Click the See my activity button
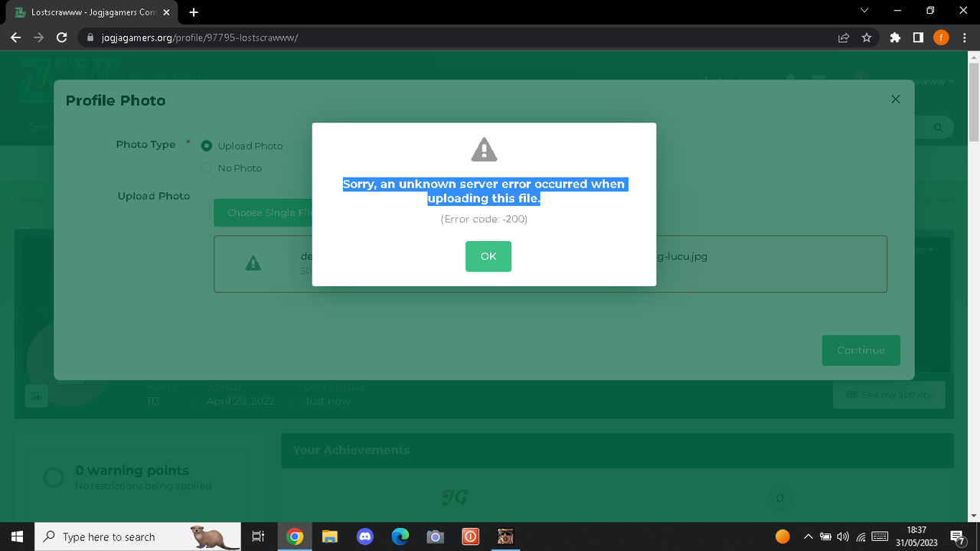Image resolution: width=980 pixels, height=551 pixels. [889, 395]
